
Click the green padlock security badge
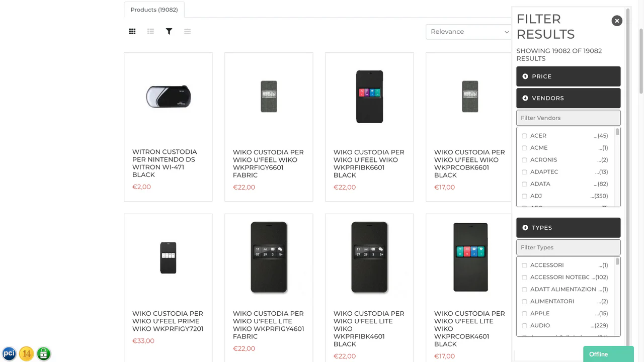pos(44,353)
